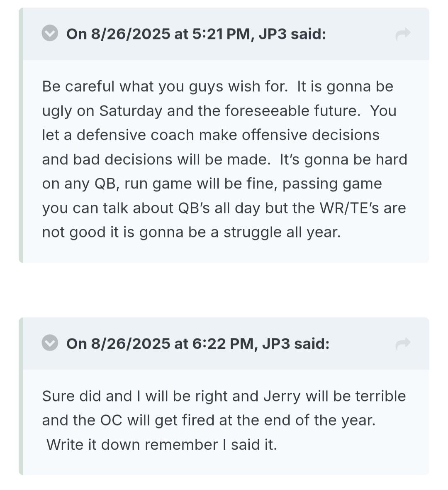
Task: Click the green left border of the first quote
Action: 21,135
